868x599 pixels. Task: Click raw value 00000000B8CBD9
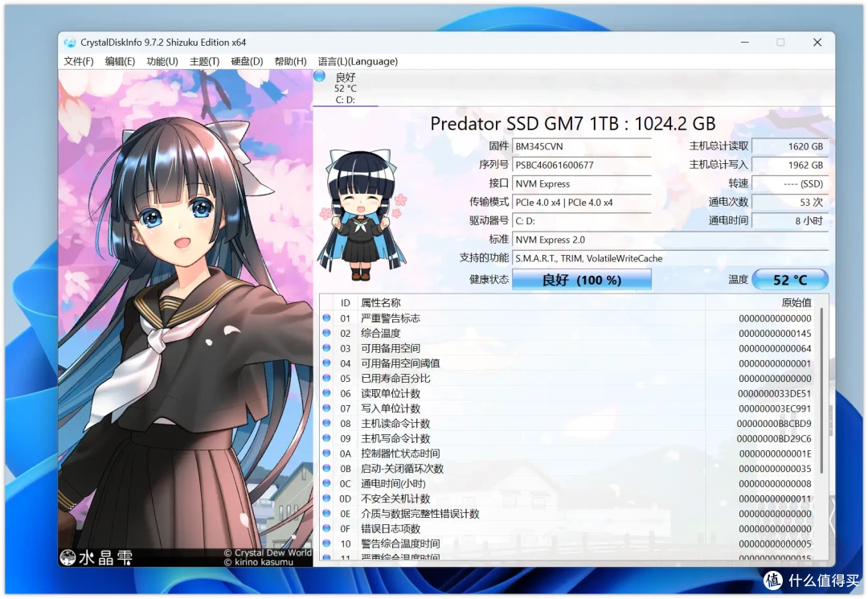click(774, 424)
